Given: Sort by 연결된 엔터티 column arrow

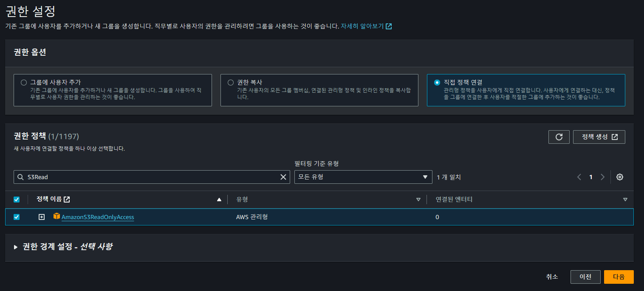Looking at the screenshot, I should point(625,200).
